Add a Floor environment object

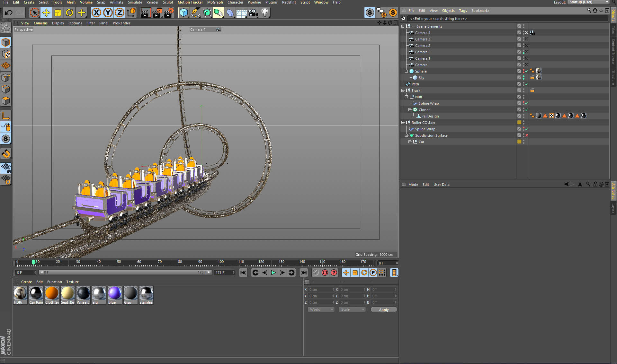pyautogui.click(x=241, y=13)
